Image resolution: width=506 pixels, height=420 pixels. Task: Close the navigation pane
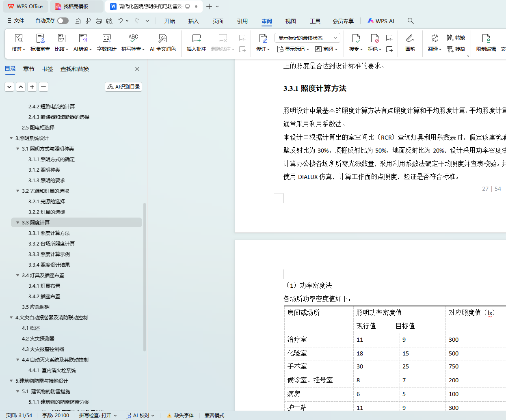[x=137, y=69]
